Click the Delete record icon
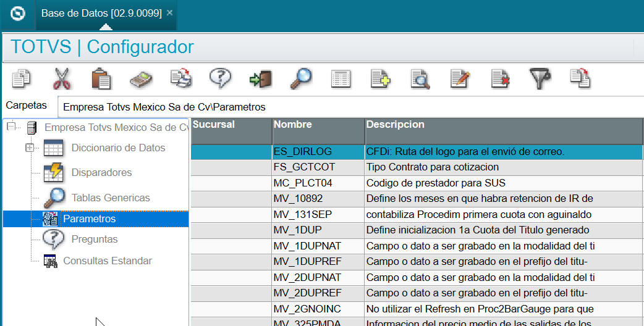The width and height of the screenshot is (644, 326). tap(500, 79)
